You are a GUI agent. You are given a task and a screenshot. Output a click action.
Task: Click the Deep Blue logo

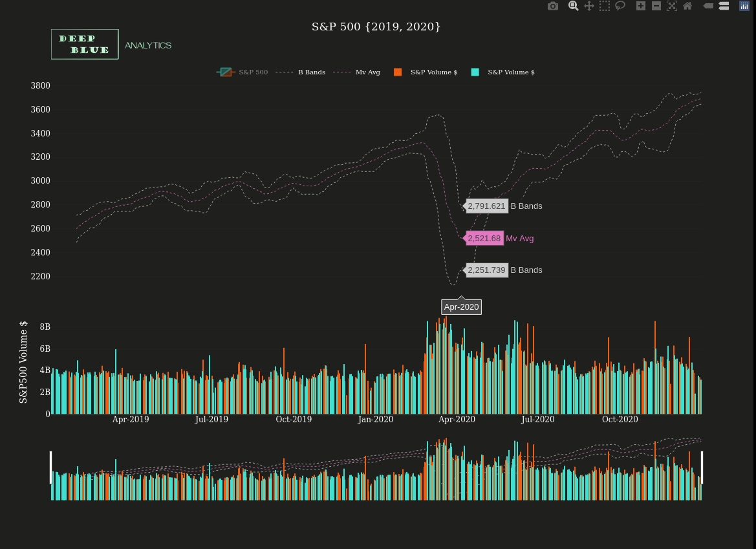tap(85, 45)
